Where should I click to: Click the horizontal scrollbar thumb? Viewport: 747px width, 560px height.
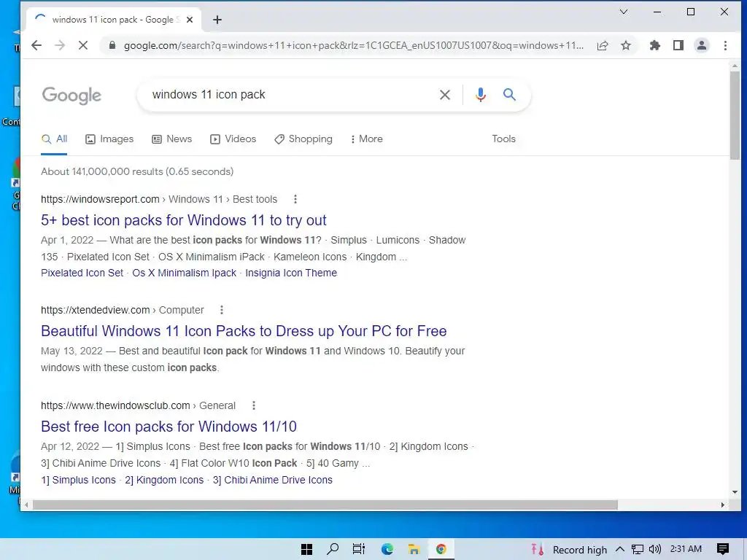pos(325,505)
